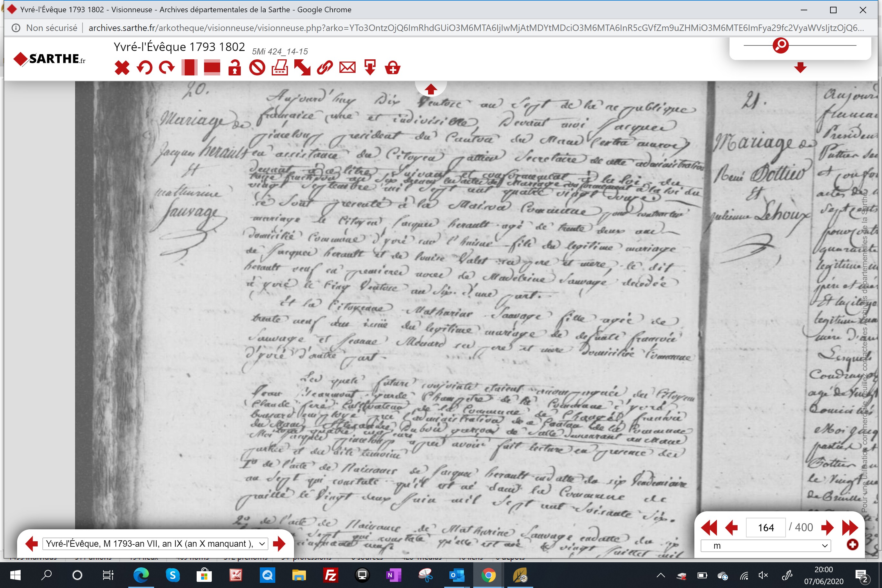Toggle fullscreen view arrows icon

(302, 68)
